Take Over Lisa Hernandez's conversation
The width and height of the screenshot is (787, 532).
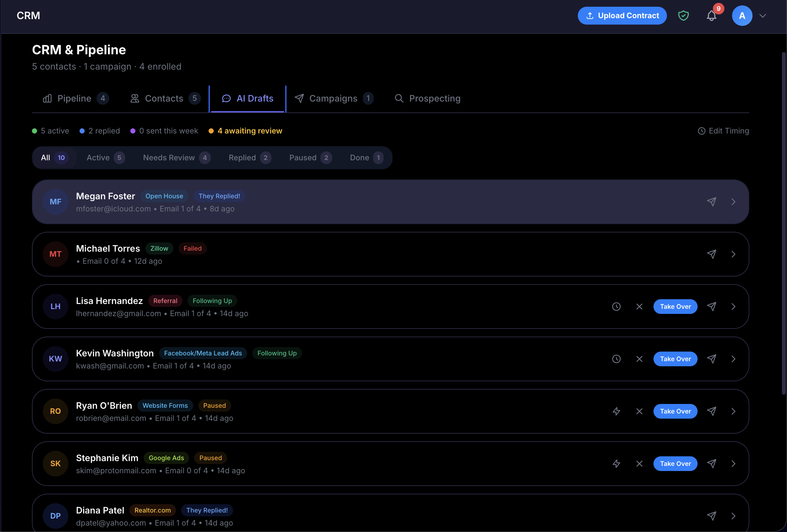(x=675, y=307)
